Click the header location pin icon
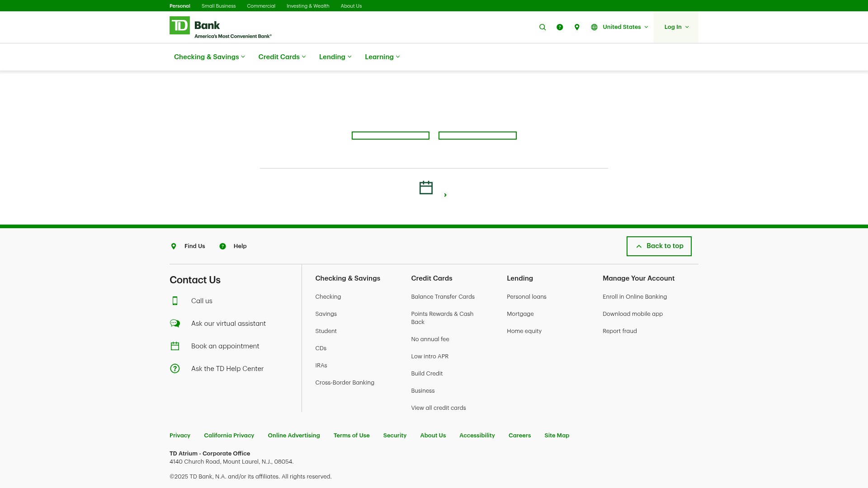This screenshot has height=488, width=868. click(577, 27)
